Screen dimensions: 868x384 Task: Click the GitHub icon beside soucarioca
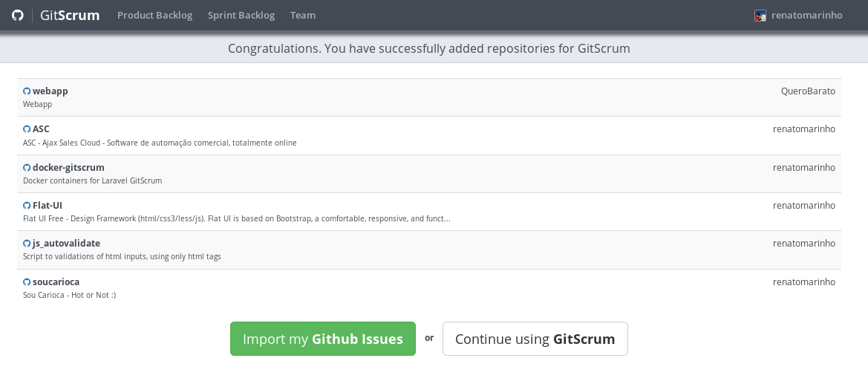pyautogui.click(x=27, y=282)
